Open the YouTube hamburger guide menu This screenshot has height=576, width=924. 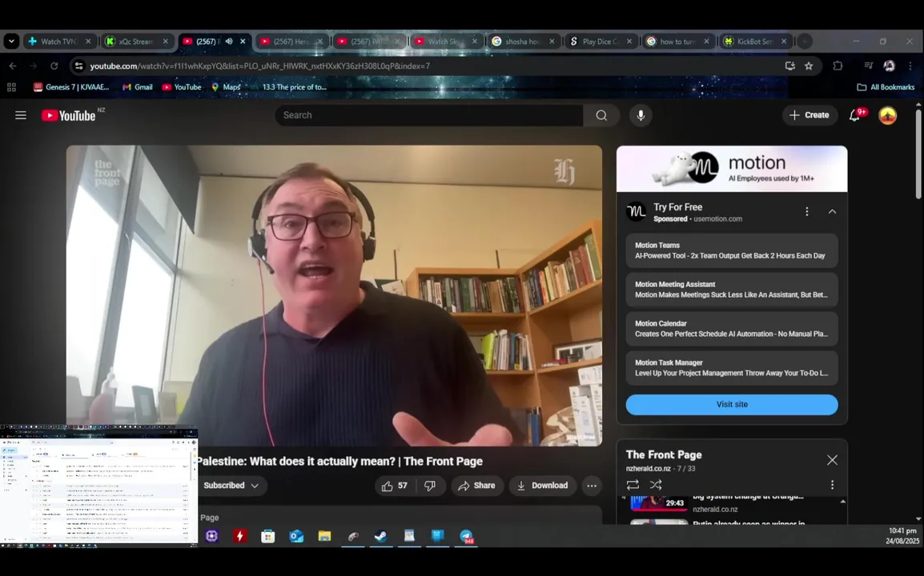[x=21, y=115]
